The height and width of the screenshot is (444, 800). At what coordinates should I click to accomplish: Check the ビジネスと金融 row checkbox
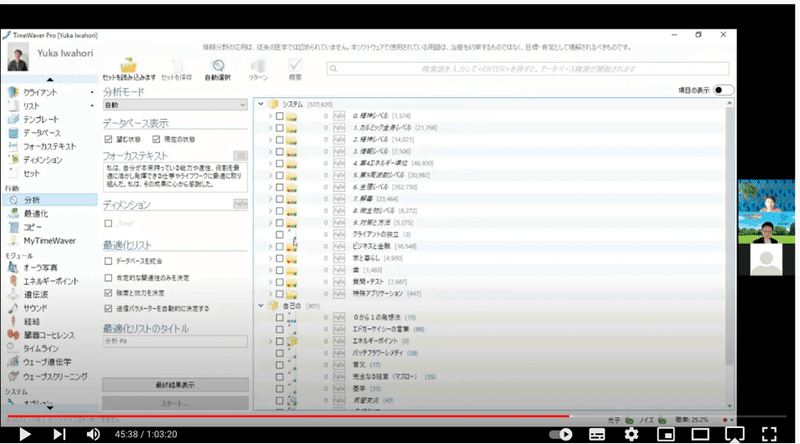click(x=280, y=246)
